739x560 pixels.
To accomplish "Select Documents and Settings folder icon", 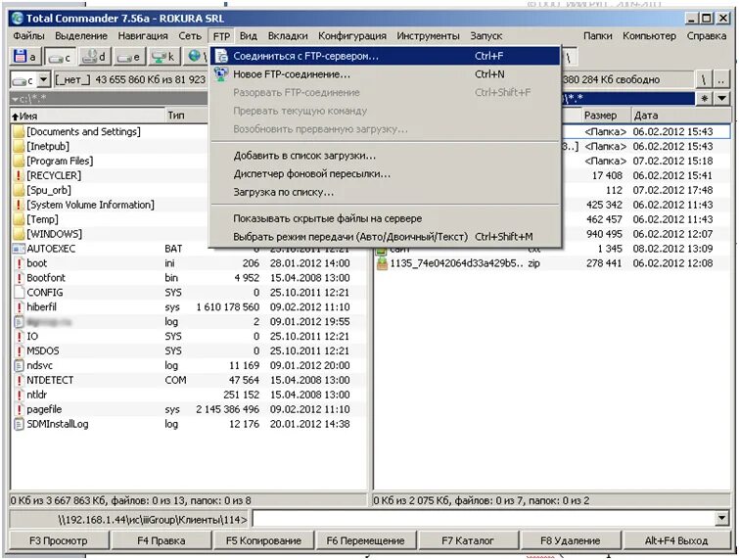I will 19,131.
